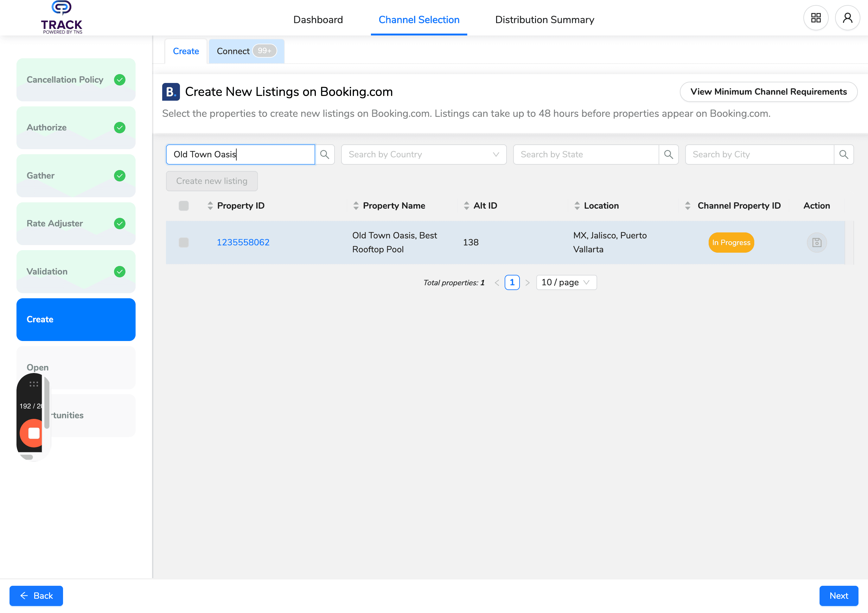Image resolution: width=868 pixels, height=613 pixels.
Task: Switch to the Connect 99+ tab
Action: pyautogui.click(x=246, y=51)
